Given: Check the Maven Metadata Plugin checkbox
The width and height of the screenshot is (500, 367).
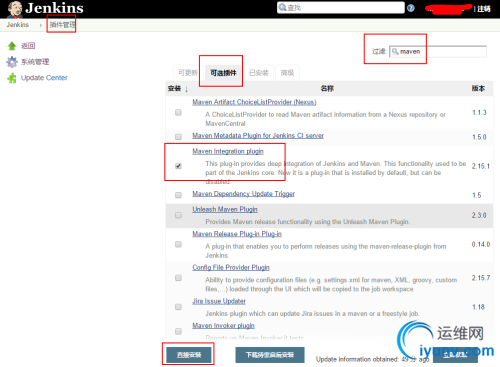Looking at the screenshot, I should 178,137.
